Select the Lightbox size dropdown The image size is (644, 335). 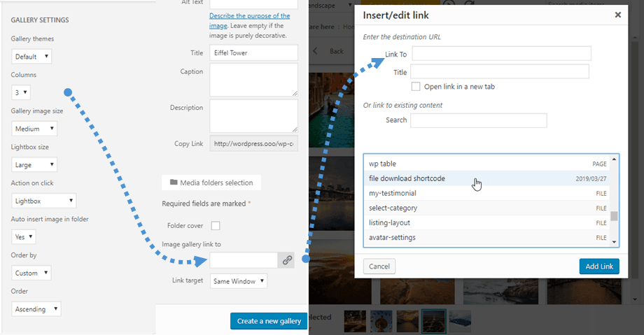(34, 165)
